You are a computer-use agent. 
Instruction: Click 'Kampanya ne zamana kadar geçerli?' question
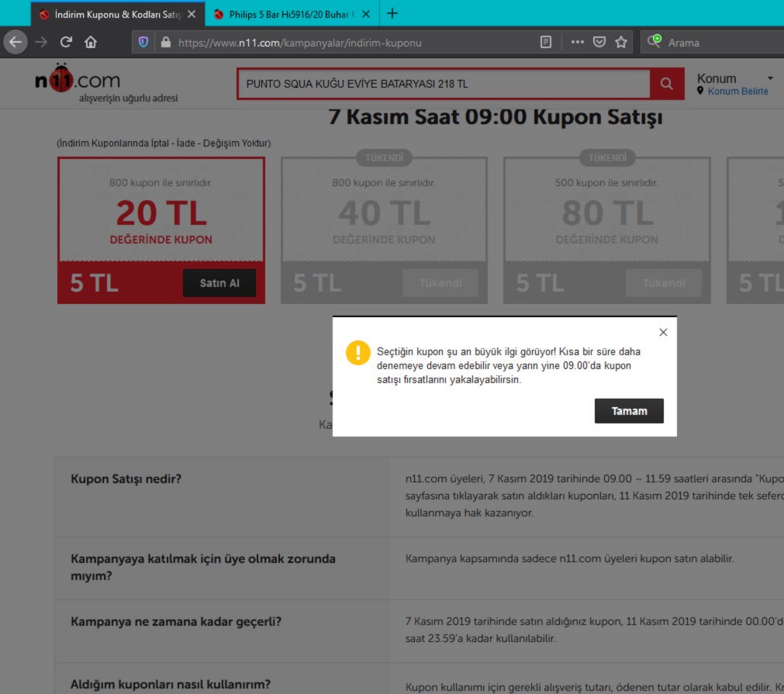coord(176,622)
